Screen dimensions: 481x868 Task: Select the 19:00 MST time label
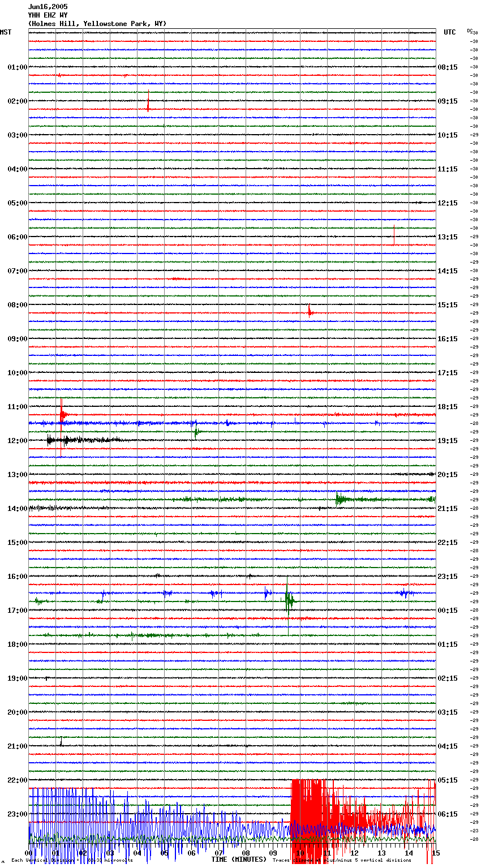point(18,678)
